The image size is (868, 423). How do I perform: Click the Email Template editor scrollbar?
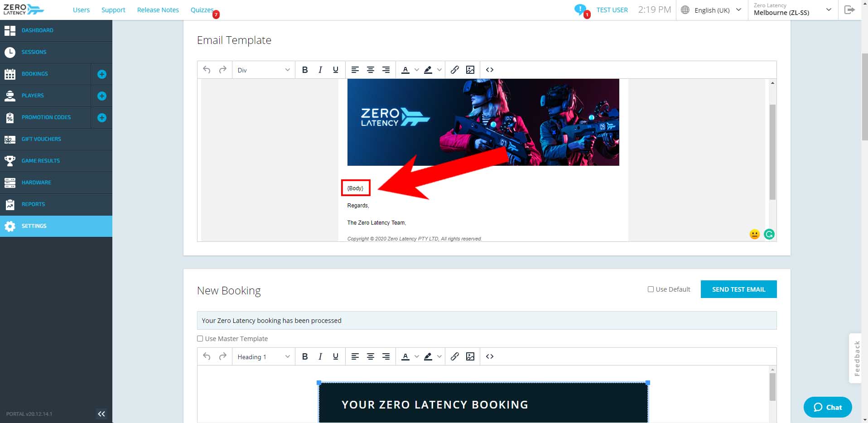click(x=772, y=152)
